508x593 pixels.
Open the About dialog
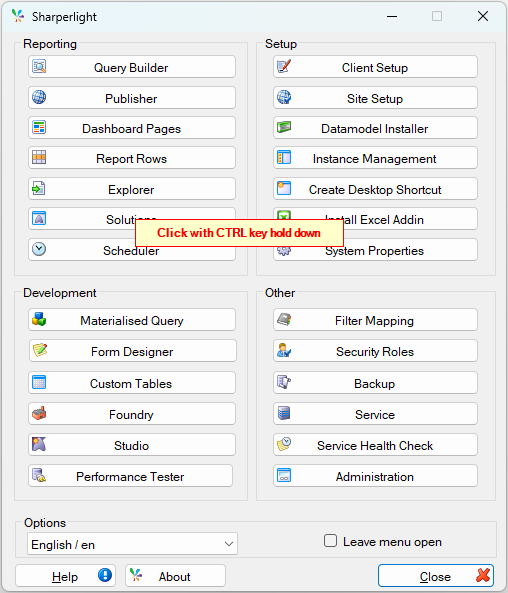point(176,576)
